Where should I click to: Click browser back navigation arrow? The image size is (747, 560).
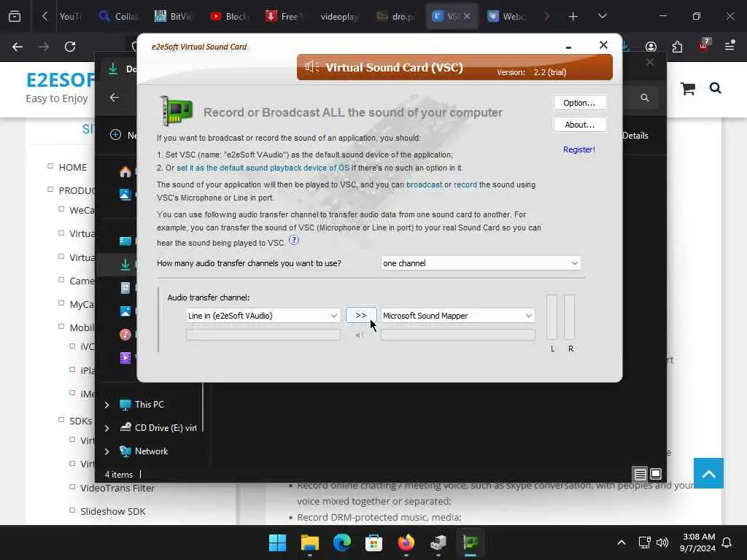point(18,47)
